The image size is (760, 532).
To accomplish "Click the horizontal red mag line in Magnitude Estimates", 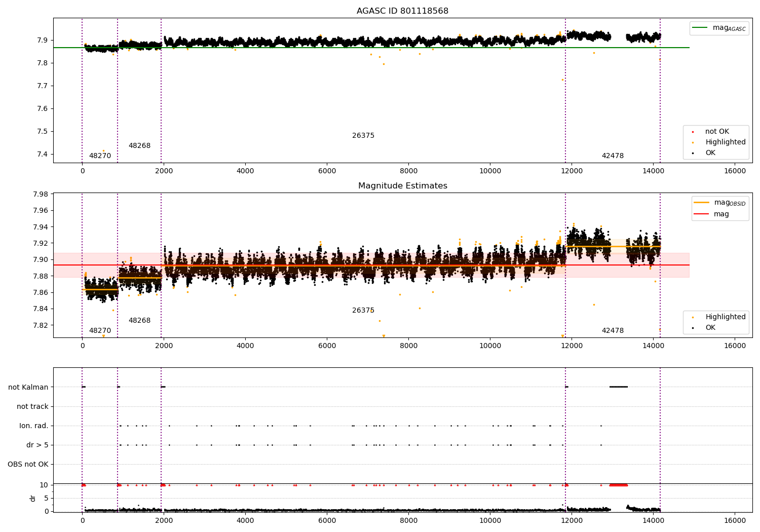I will pos(371,265).
